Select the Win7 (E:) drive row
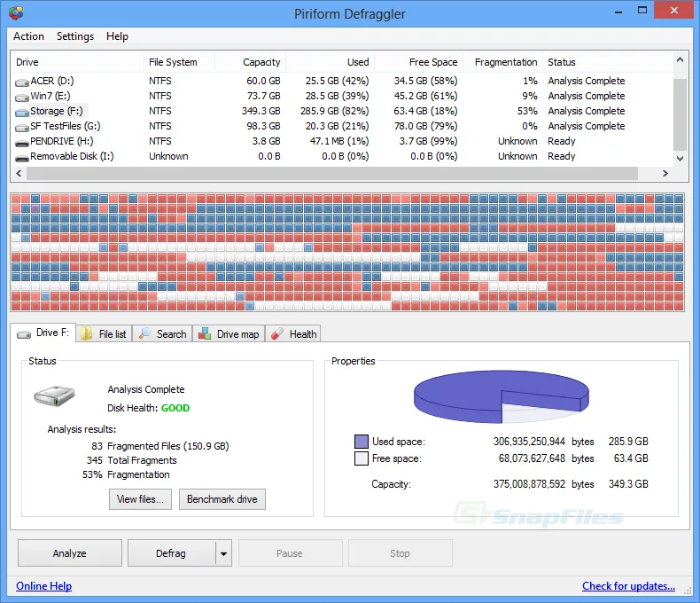The image size is (700, 603). [x=342, y=96]
